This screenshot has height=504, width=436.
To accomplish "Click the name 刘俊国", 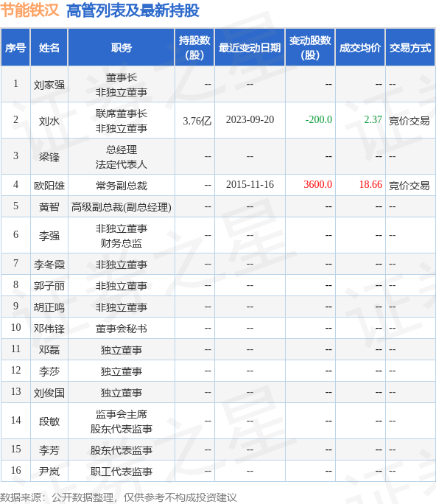I will pyautogui.click(x=49, y=393).
